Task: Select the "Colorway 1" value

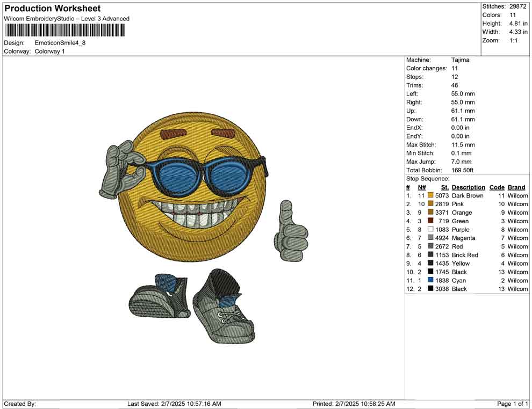Action: 49,52
